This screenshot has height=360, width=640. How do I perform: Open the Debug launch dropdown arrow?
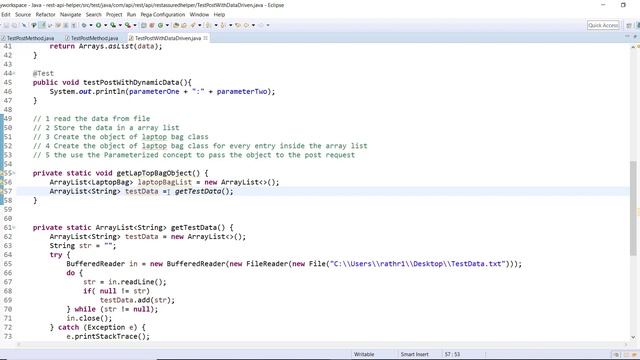click(91, 25)
